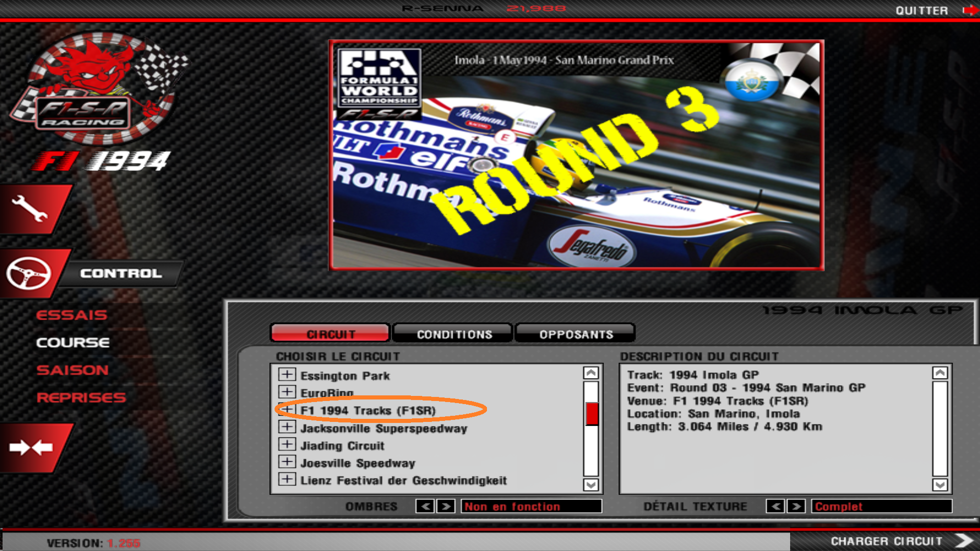Viewport: 980px width, 551px height.
Task: Expand Lienz Festival der Geschwindigkeit entry
Action: pos(287,479)
